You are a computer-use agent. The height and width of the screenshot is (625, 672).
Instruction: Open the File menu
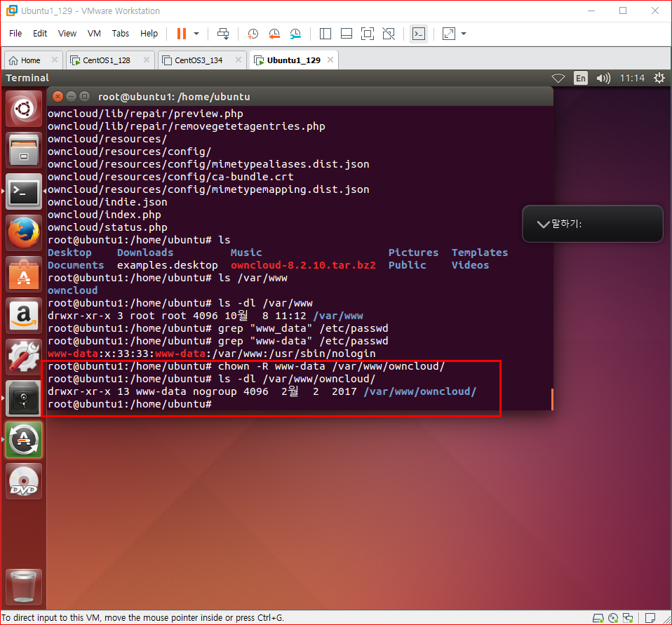pyautogui.click(x=15, y=34)
